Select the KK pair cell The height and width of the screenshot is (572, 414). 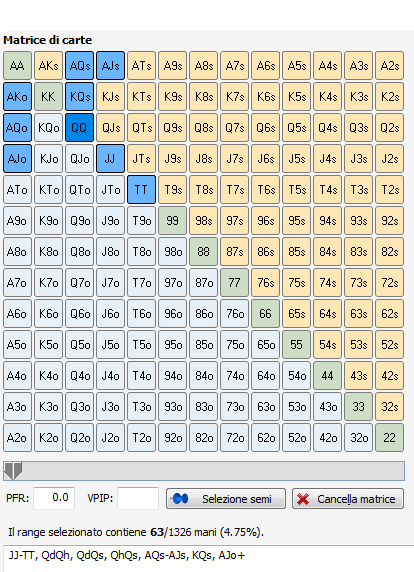pyautogui.click(x=49, y=97)
